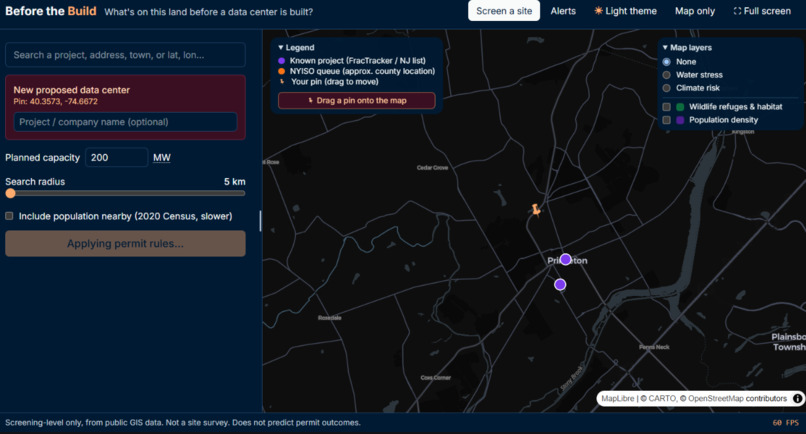Collapse the Map layers panel

click(x=687, y=47)
